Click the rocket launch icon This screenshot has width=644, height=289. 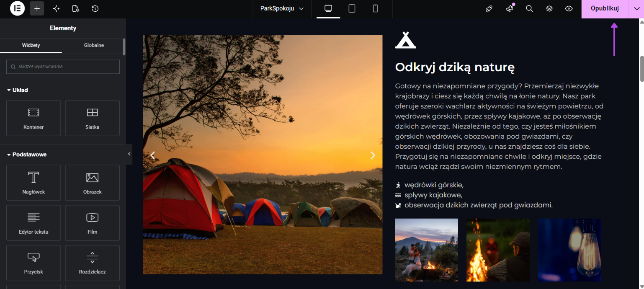click(489, 8)
